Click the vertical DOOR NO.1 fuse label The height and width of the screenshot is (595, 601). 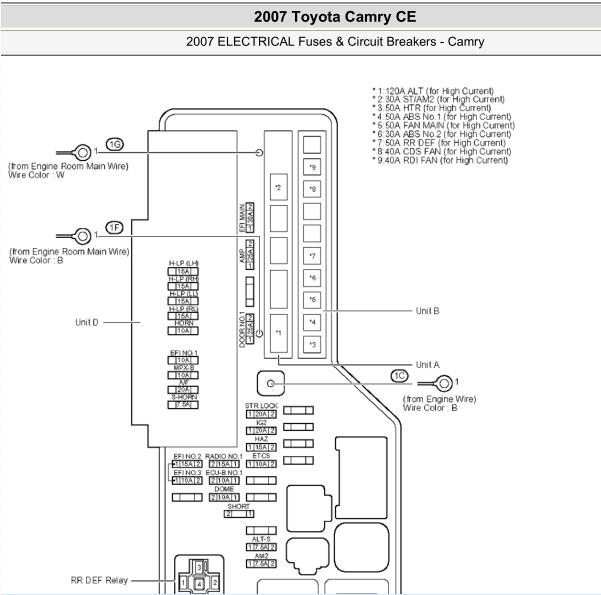[x=242, y=329]
